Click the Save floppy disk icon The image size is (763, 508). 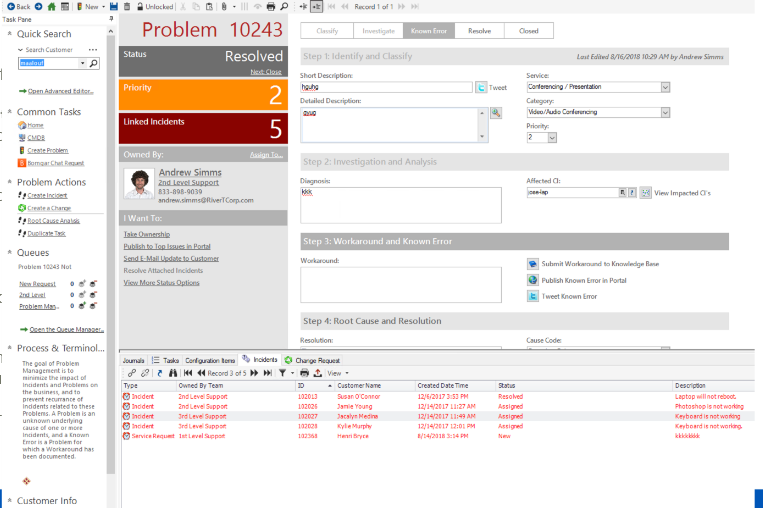[x=113, y=6]
